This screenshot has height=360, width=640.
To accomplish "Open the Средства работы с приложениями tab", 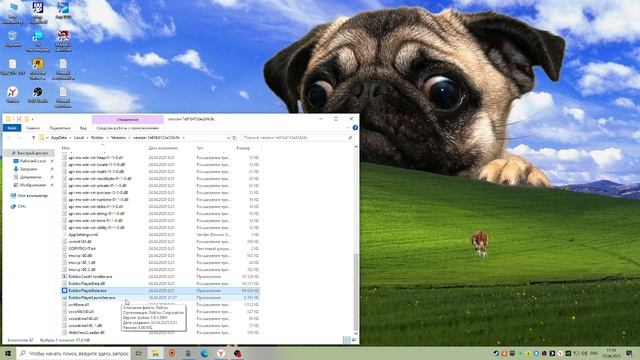I will pos(127,128).
